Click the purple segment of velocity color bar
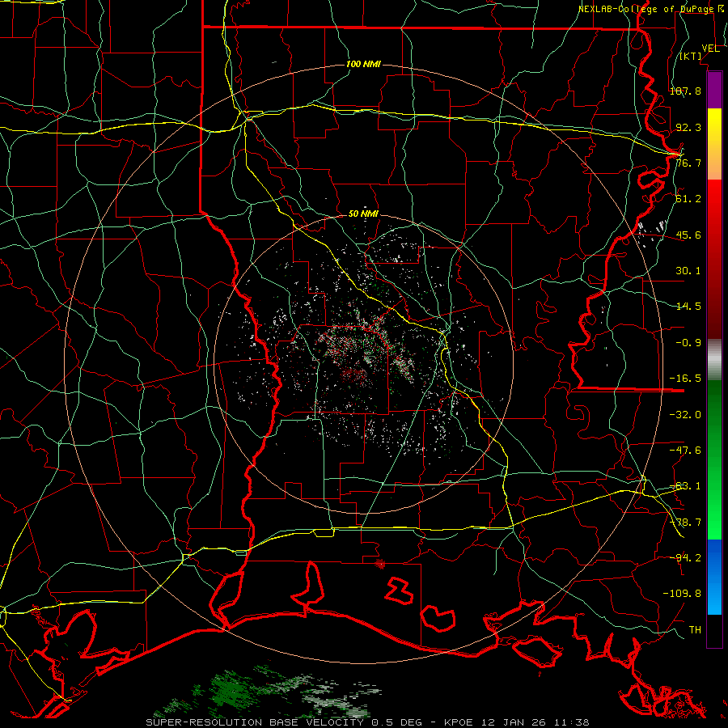The image size is (728, 728). tap(714, 90)
